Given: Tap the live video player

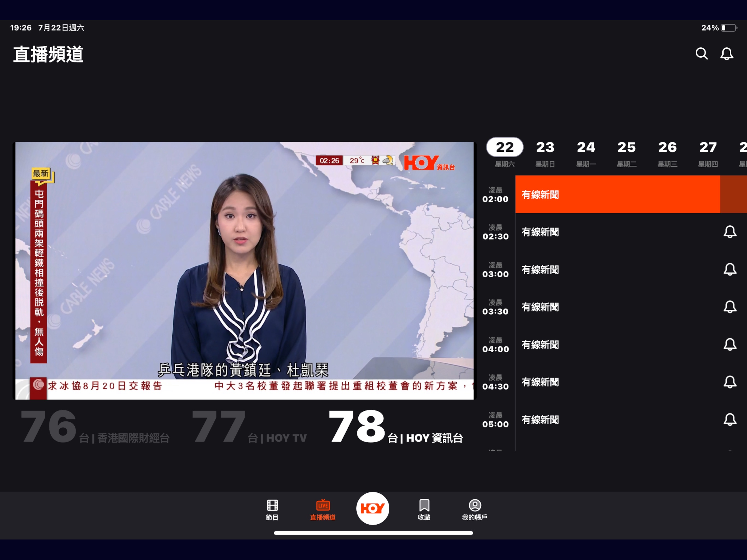Looking at the screenshot, I should click(x=244, y=270).
